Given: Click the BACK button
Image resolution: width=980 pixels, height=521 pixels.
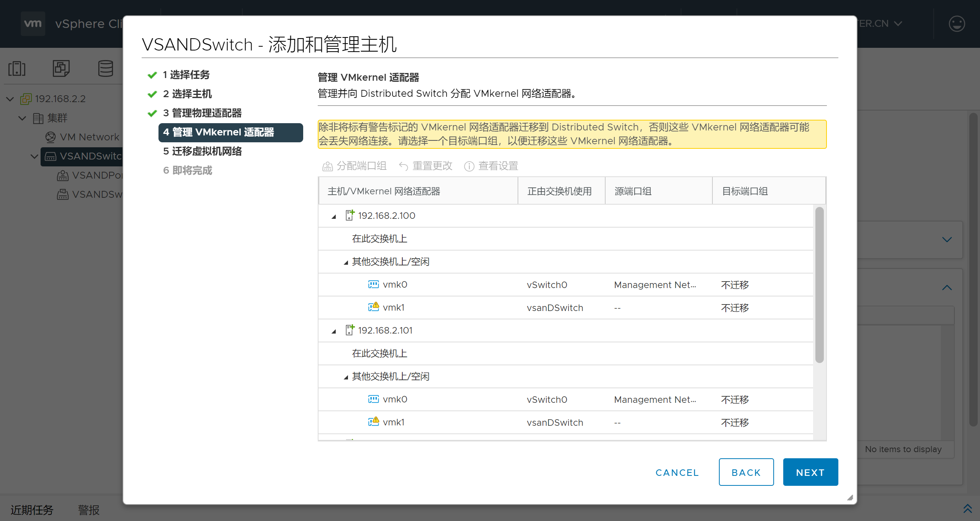Looking at the screenshot, I should [746, 472].
